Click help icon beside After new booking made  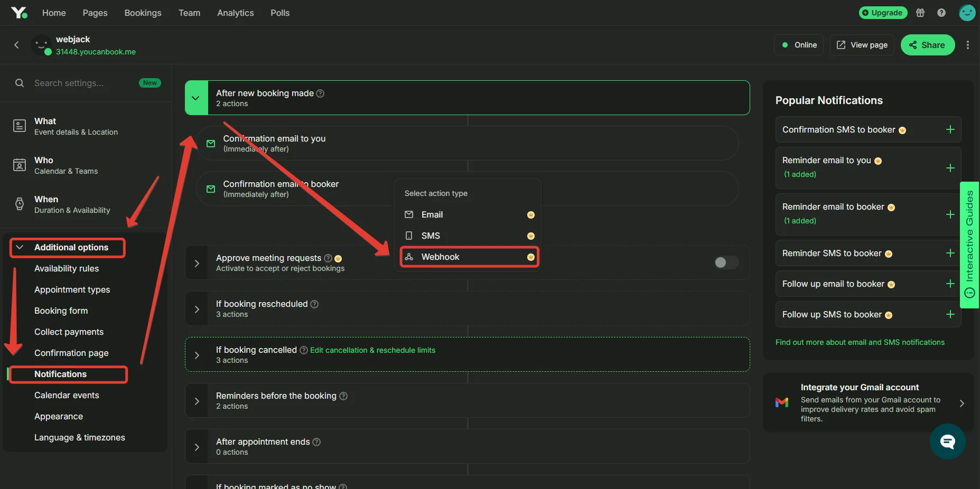(320, 93)
